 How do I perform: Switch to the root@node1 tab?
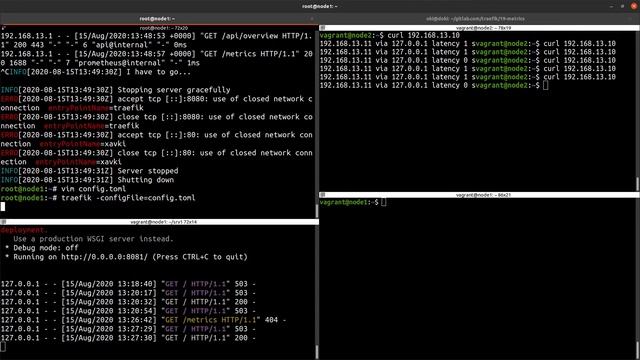click(157, 18)
